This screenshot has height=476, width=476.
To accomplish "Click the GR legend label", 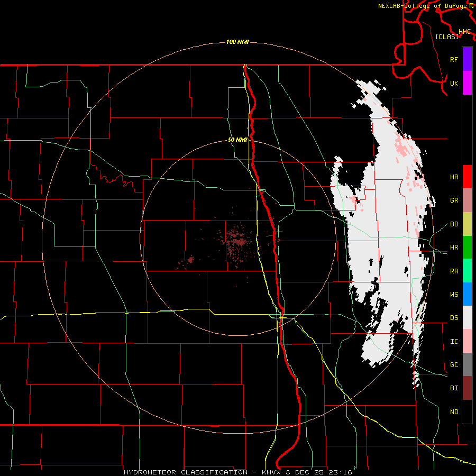I will (x=454, y=200).
